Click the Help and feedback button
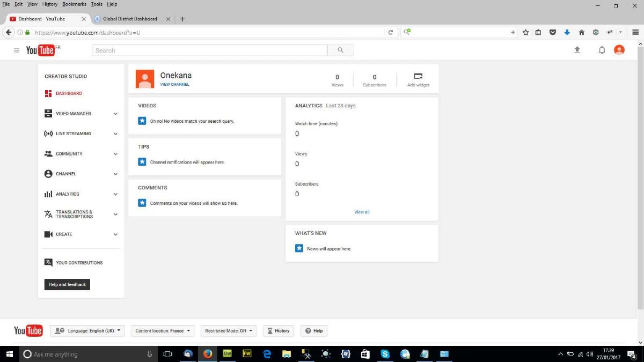644x362 pixels. tap(67, 284)
